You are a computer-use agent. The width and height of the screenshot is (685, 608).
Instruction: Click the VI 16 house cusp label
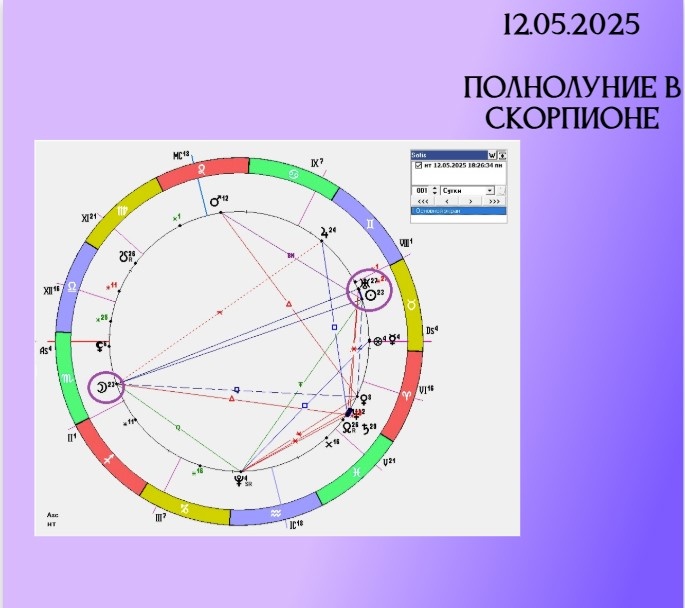426,390
